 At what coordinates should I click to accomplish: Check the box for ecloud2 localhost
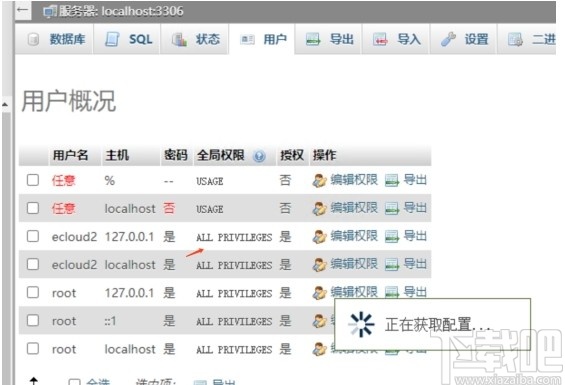33,264
